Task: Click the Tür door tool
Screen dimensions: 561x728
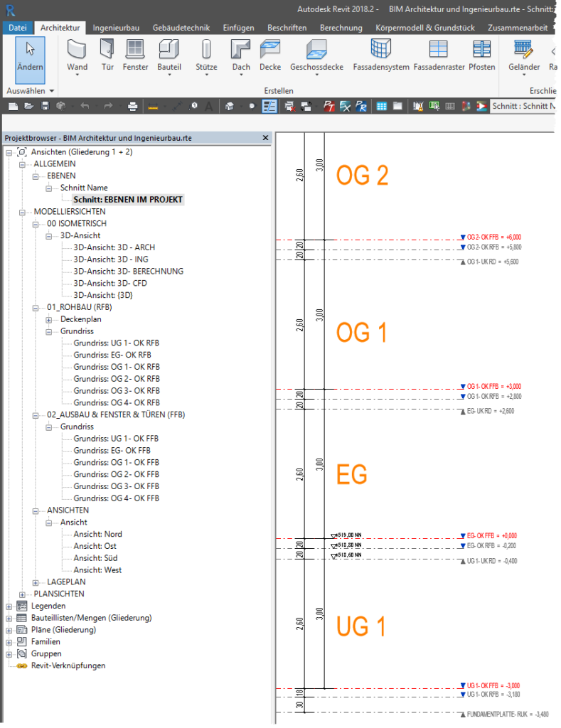Action: click(x=107, y=55)
